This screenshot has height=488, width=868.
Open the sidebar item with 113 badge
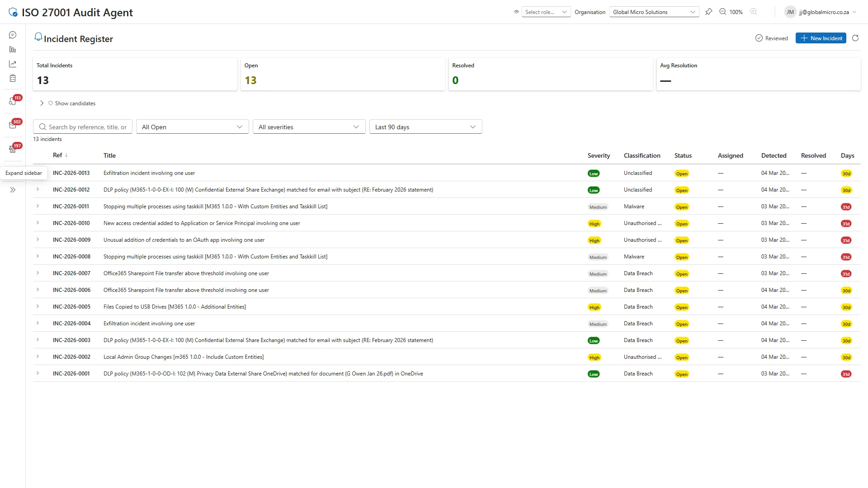(12, 101)
